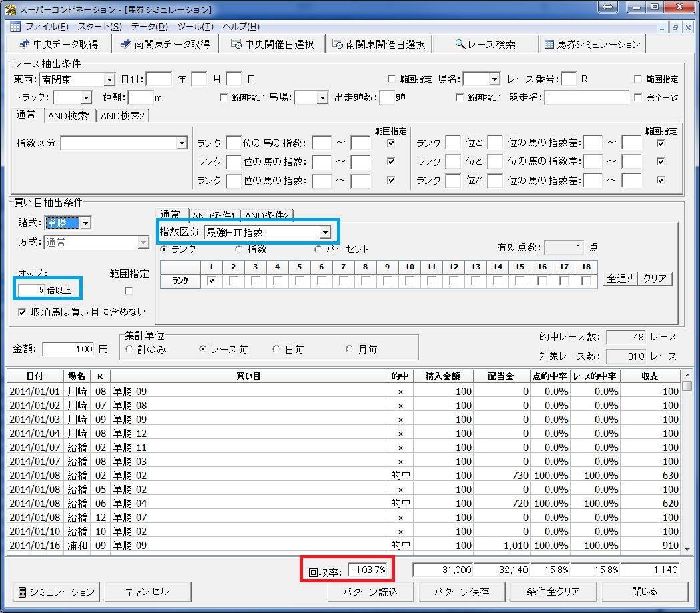
Task: Toggle 範囲指定 checkbox beside the 距離 field
Action: (x=224, y=97)
